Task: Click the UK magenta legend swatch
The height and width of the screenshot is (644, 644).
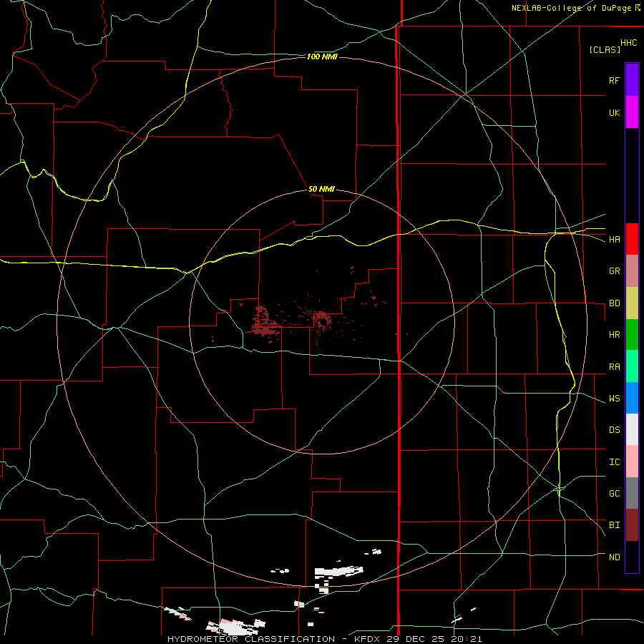Action: pos(632,112)
